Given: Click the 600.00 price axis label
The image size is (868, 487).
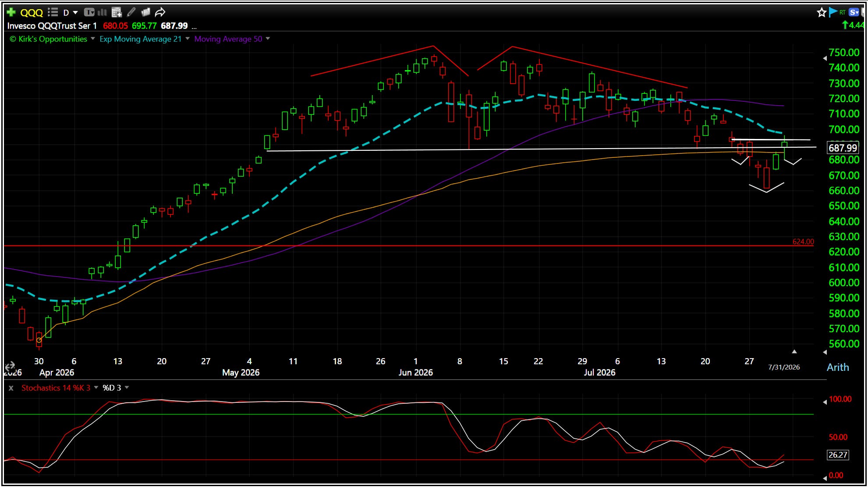Looking at the screenshot, I should (x=844, y=283).
